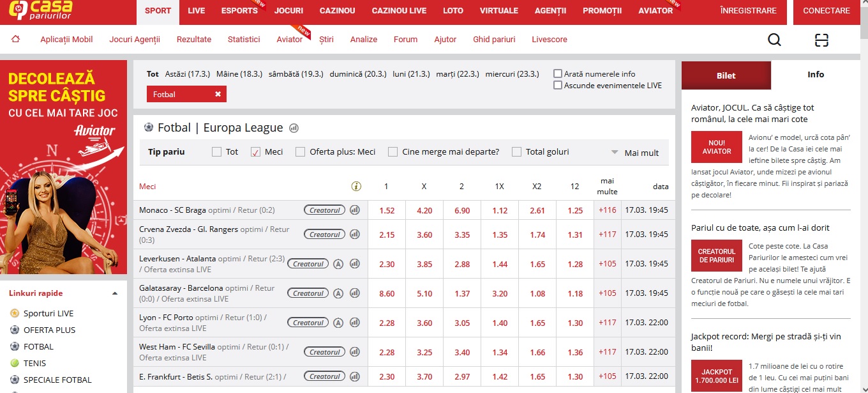Click the A icon for Galatasaray - Barcelona
Screen dimensions: 868x393
338,293
